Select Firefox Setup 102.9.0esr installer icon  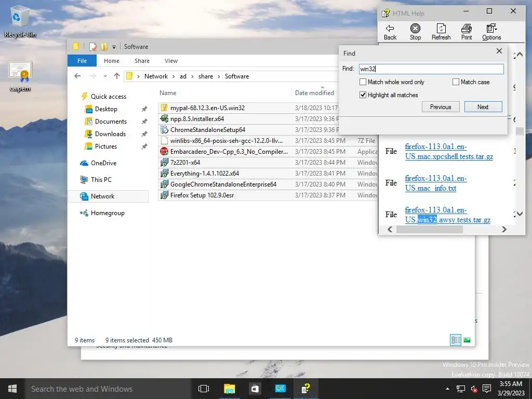tap(164, 195)
